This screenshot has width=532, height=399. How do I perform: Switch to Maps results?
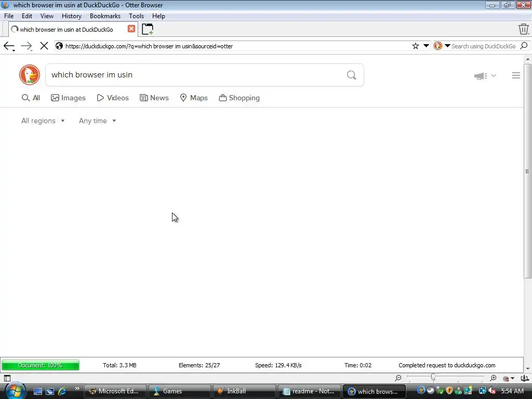click(x=194, y=98)
